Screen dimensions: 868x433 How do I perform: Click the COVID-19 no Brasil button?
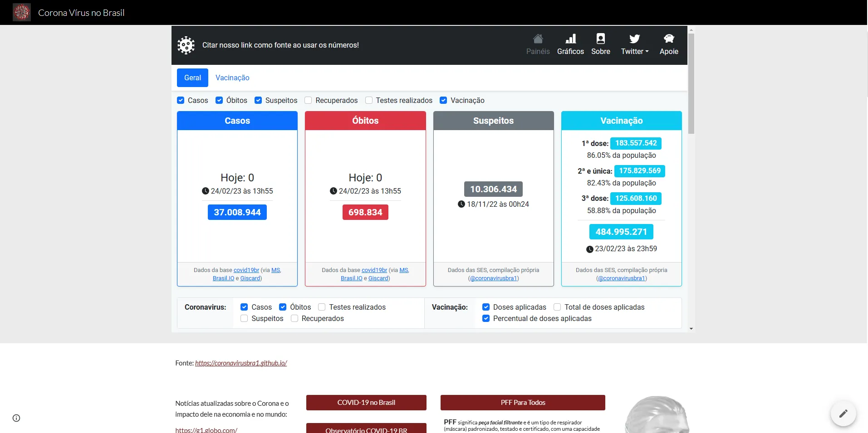[366, 402]
